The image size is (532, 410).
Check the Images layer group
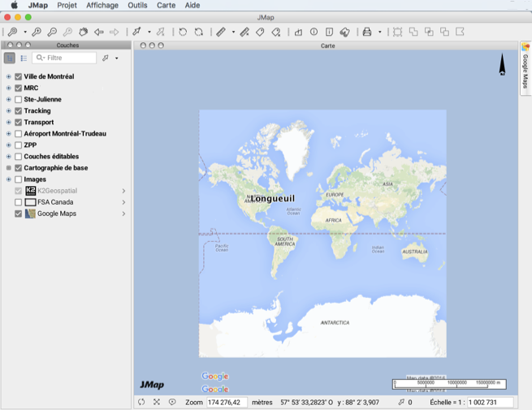tap(19, 179)
